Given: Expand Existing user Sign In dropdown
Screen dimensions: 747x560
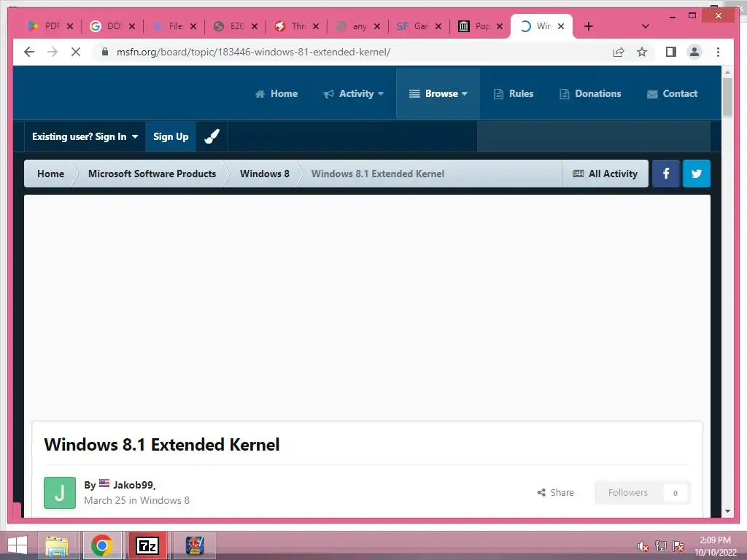Looking at the screenshot, I should 85,136.
